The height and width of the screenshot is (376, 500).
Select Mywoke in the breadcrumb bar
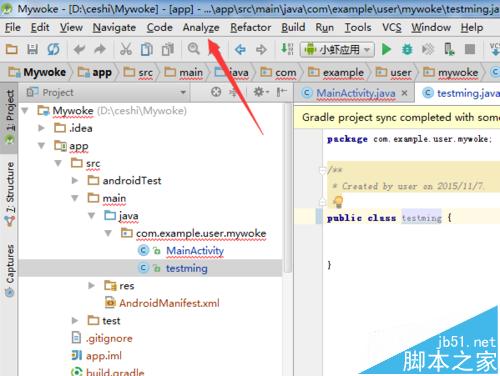[x=37, y=72]
